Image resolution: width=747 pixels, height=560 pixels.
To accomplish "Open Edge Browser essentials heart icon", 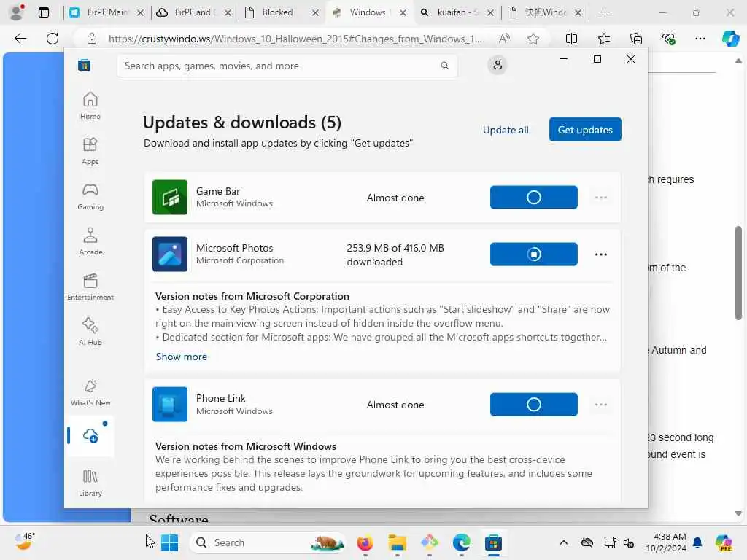I will click(x=668, y=39).
